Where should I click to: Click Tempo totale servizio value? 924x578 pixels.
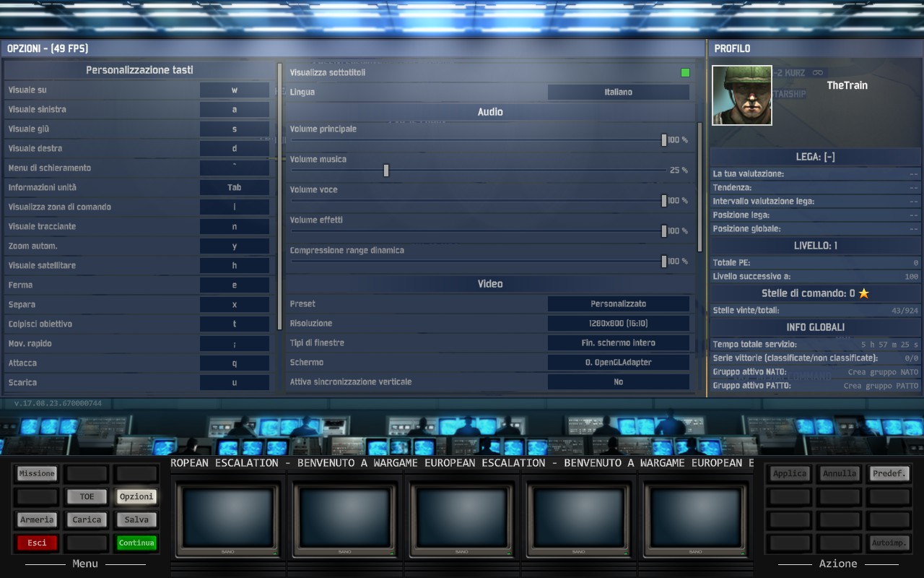890,345
